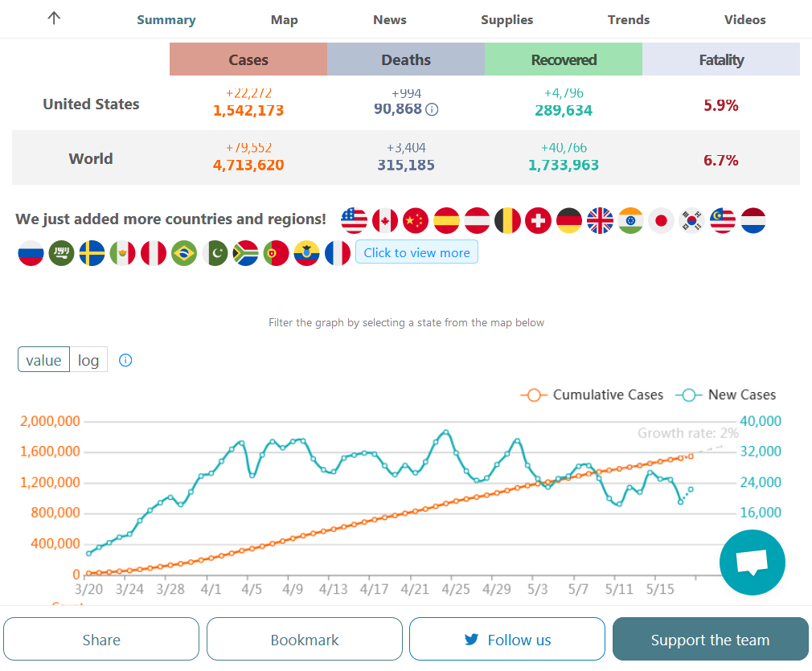Toggle Cumulative Cases series in legend
The width and height of the screenshot is (812, 671).
[x=593, y=395]
